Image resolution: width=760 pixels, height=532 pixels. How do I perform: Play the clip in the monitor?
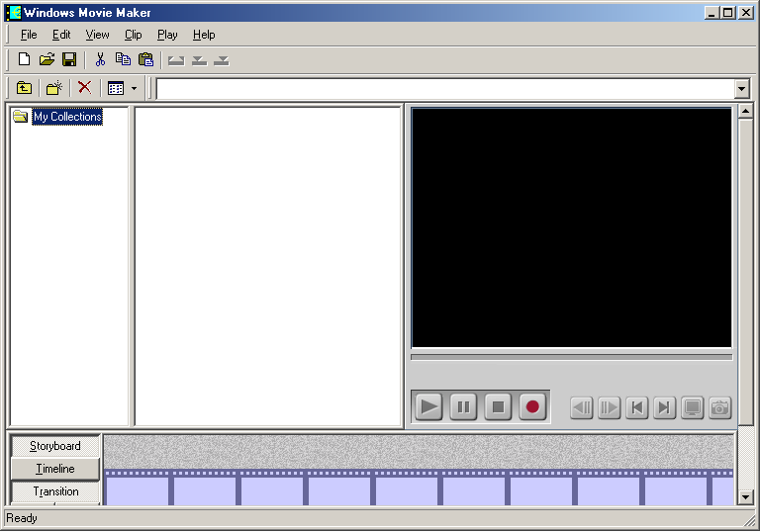pyautogui.click(x=428, y=407)
